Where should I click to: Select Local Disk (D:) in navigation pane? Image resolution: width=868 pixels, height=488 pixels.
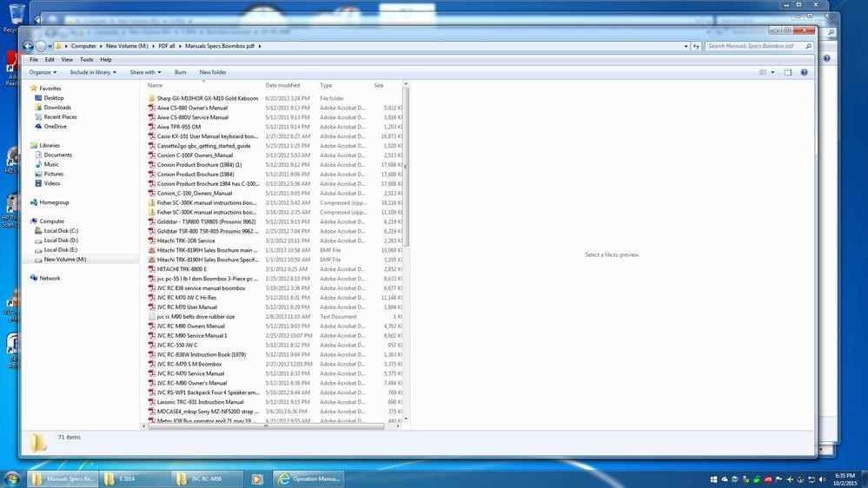tap(61, 241)
